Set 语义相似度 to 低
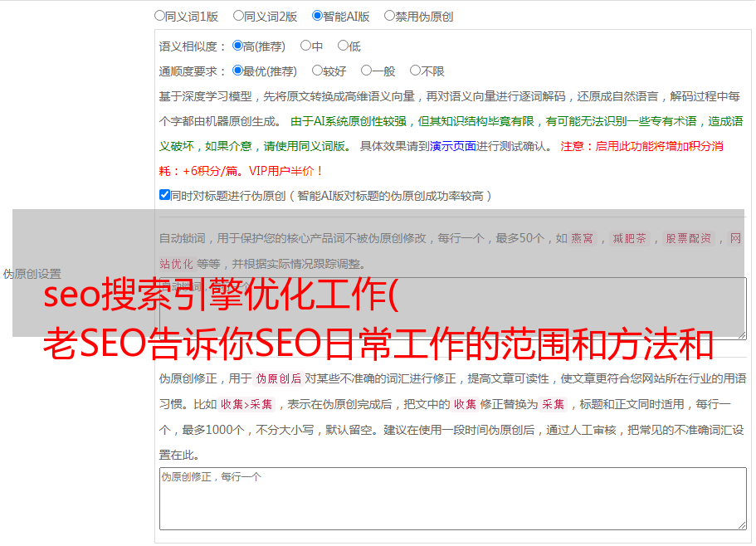756x546 pixels. tap(343, 46)
